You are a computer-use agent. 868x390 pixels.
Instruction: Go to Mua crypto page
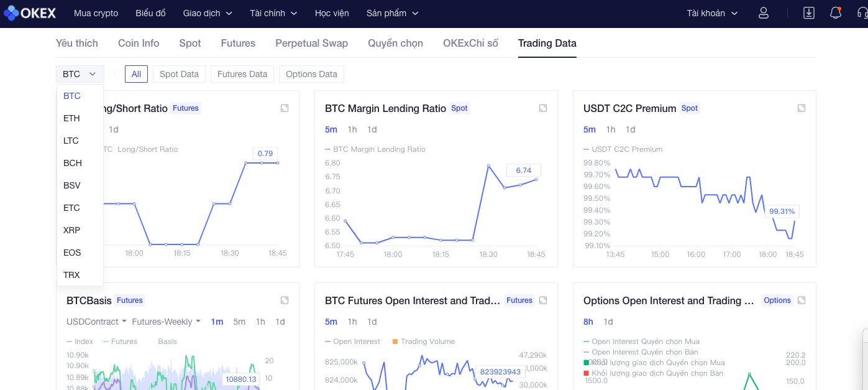point(96,13)
